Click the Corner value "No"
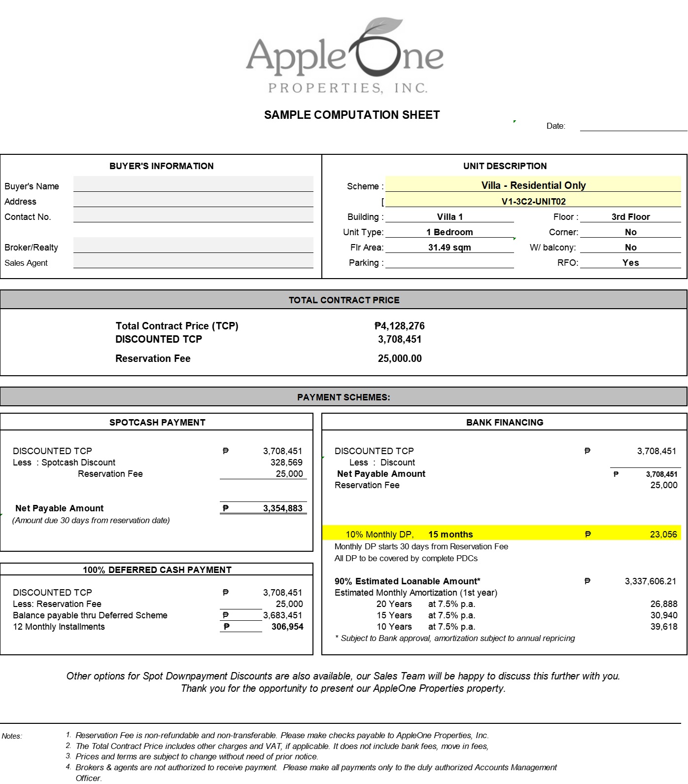Image resolution: width=688 pixels, height=784 pixels. tap(630, 232)
